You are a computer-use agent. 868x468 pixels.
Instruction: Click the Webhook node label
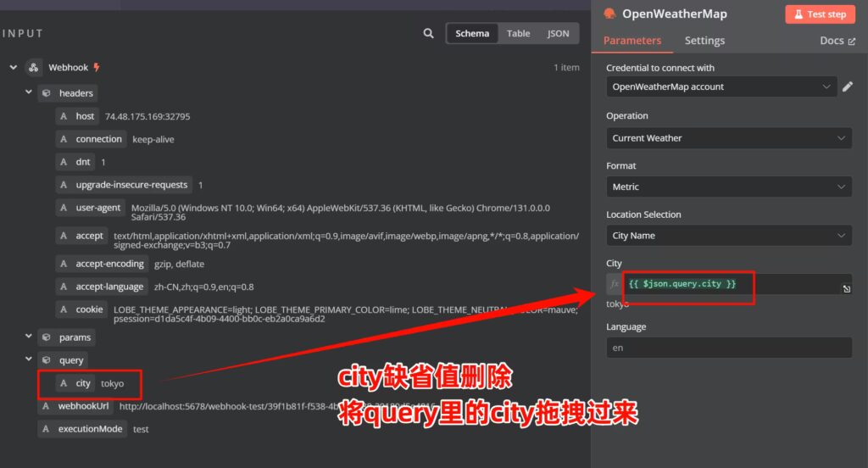pos(68,68)
